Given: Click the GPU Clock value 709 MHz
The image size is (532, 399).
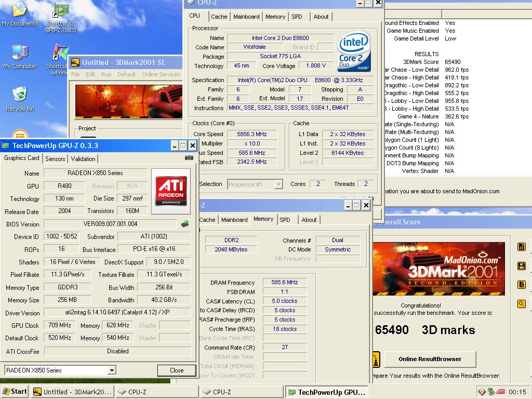Looking at the screenshot, I should [60, 325].
